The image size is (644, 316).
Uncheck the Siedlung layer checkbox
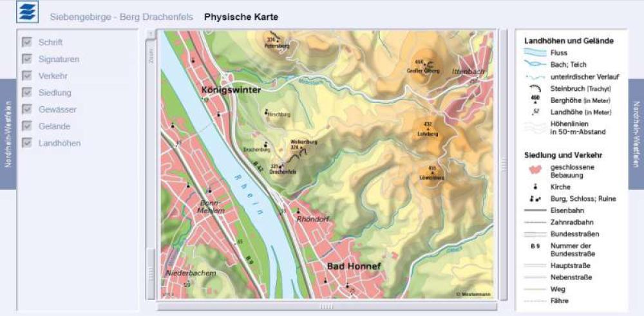26,92
